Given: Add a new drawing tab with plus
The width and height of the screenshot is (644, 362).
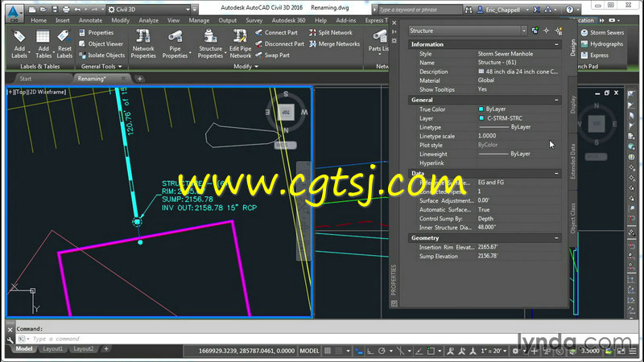Looking at the screenshot, I should [x=139, y=78].
